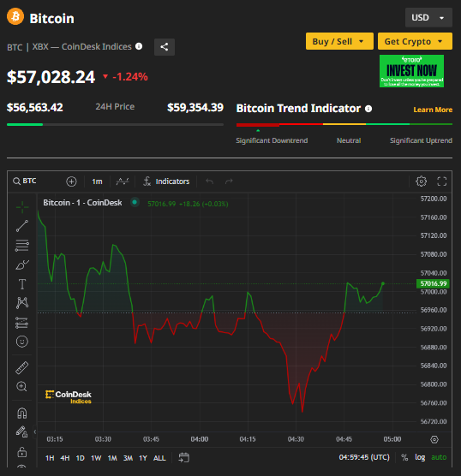Click the Learn More link
Image resolution: width=461 pixels, height=476 pixels.
[x=433, y=110]
